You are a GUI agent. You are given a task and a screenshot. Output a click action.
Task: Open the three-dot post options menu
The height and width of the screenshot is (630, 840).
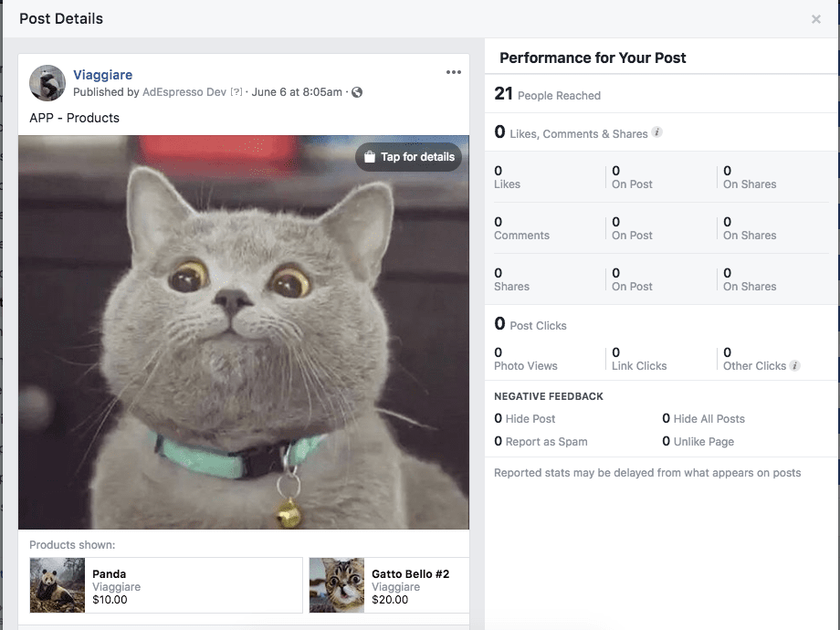[453, 72]
